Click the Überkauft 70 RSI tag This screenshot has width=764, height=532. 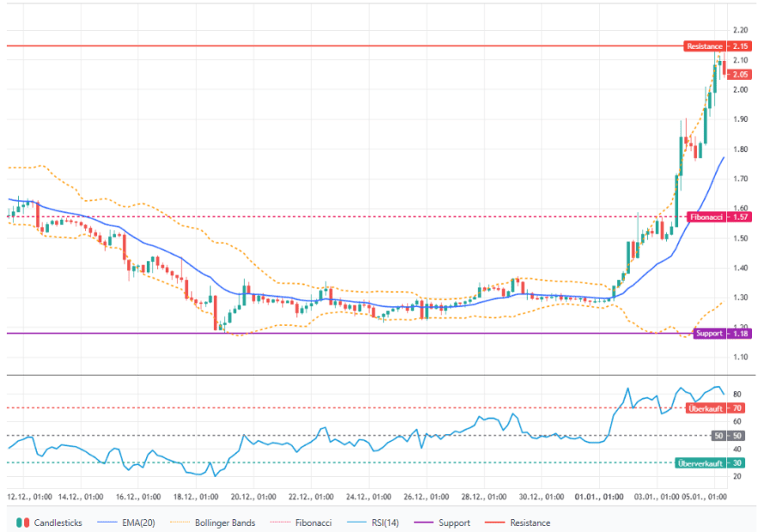pyautogui.click(x=714, y=408)
